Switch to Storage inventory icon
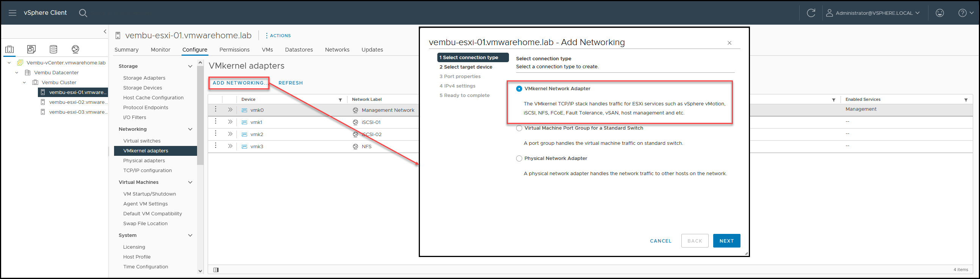 click(54, 49)
